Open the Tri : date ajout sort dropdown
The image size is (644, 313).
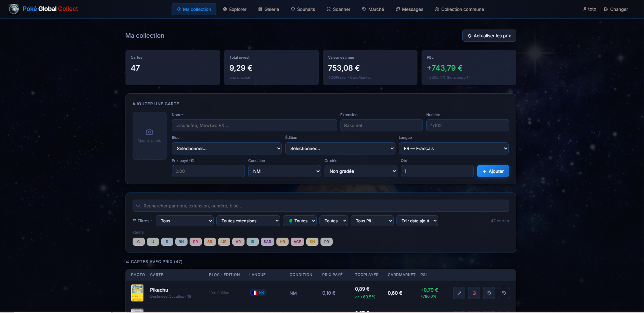417,221
